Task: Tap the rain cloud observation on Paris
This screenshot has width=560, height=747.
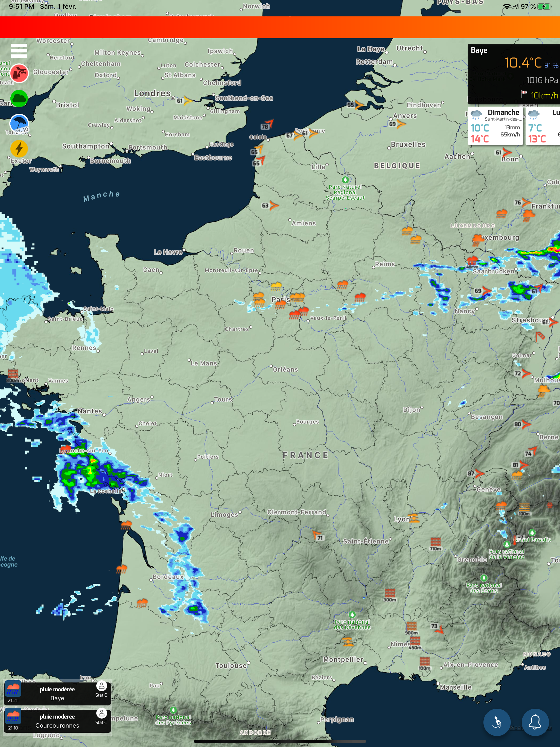Action: click(280, 304)
